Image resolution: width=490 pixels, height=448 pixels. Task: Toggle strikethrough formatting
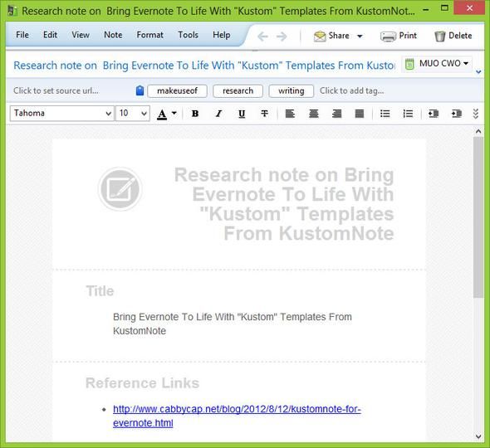[x=265, y=114]
